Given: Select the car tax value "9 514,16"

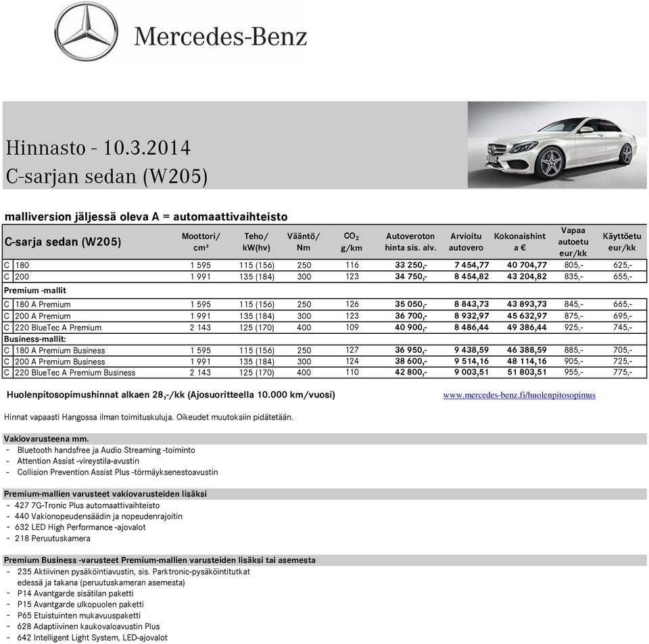Looking at the screenshot, I should 471,362.
